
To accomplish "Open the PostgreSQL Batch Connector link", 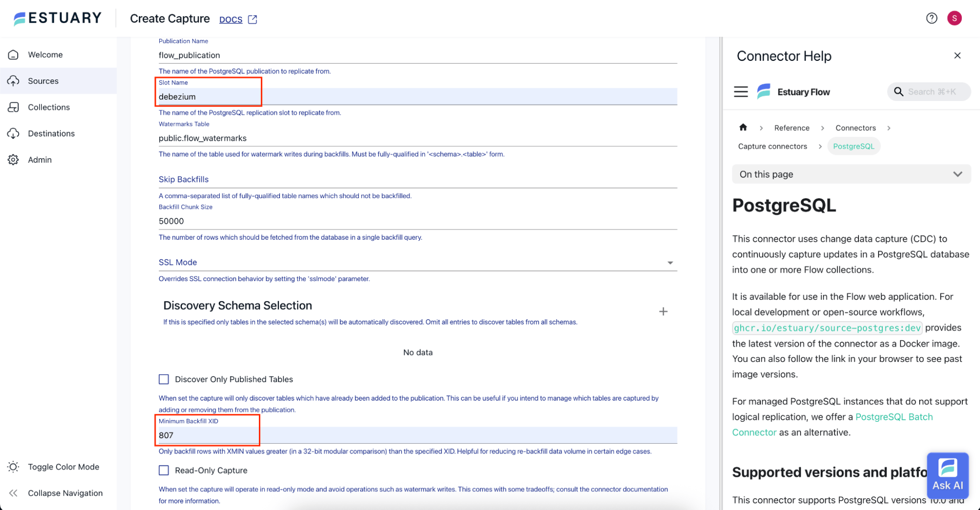I will (x=894, y=417).
